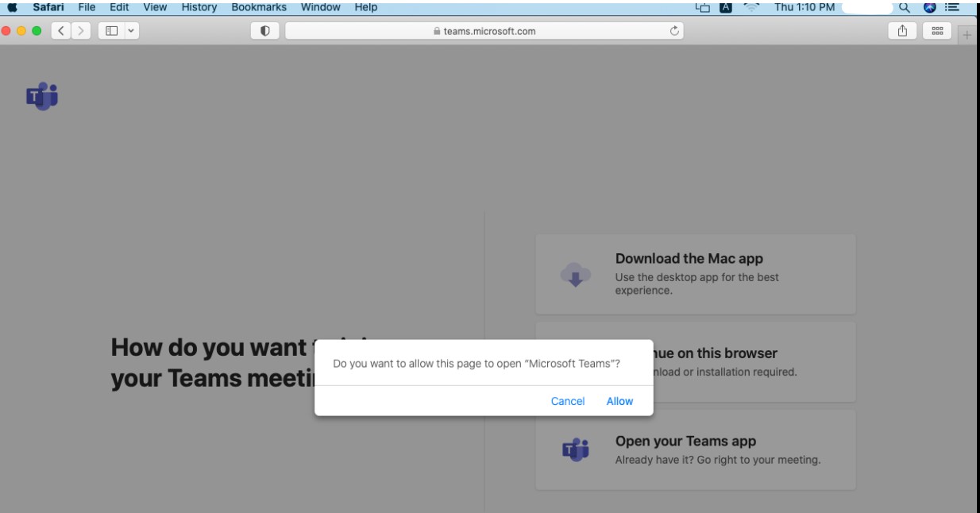Click Open your Teams app card
This screenshot has height=513, width=980.
(696, 449)
